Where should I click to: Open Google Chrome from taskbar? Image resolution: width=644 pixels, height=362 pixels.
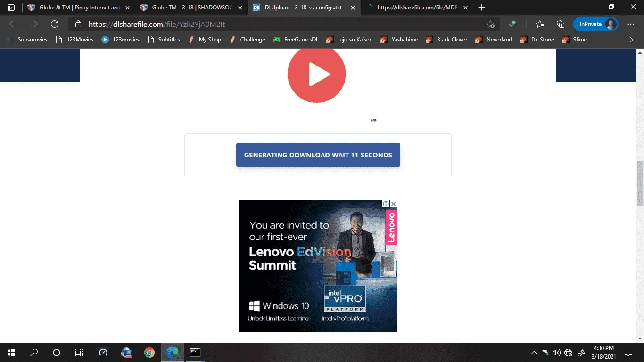click(x=149, y=353)
